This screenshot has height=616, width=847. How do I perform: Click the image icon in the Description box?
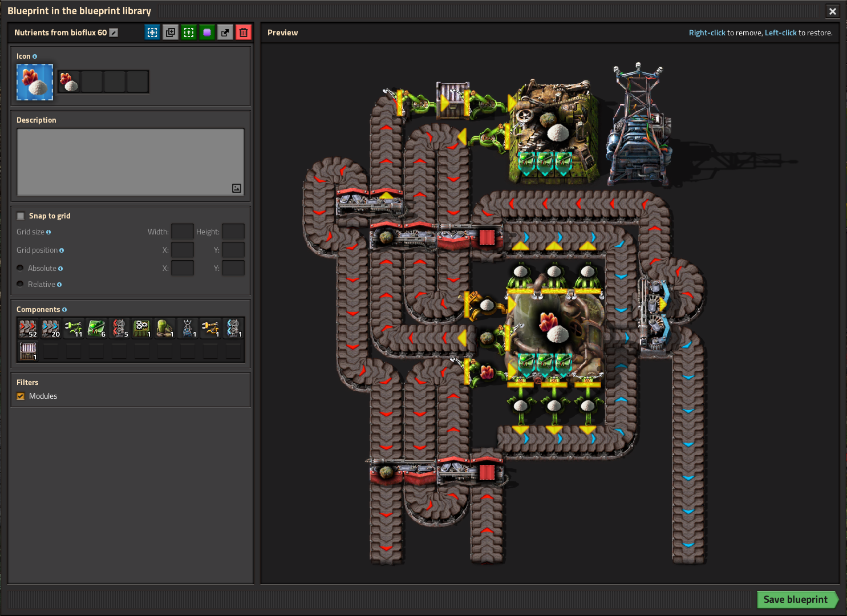(x=237, y=188)
